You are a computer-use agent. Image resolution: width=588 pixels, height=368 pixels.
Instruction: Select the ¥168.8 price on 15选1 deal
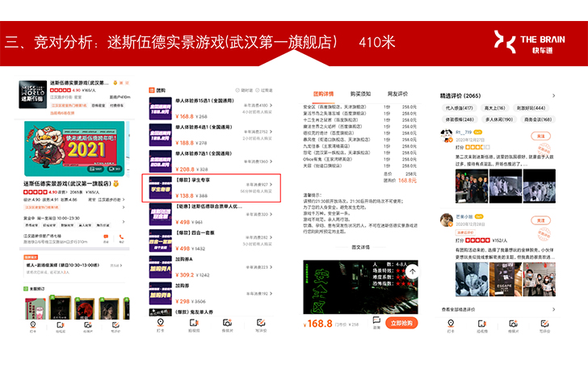184,116
